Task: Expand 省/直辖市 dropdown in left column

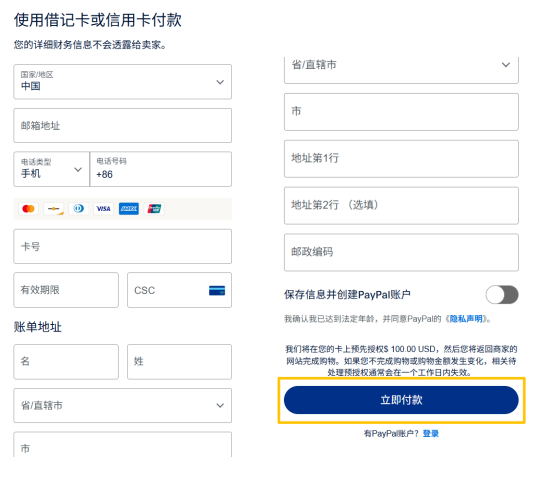Action: 123,405
